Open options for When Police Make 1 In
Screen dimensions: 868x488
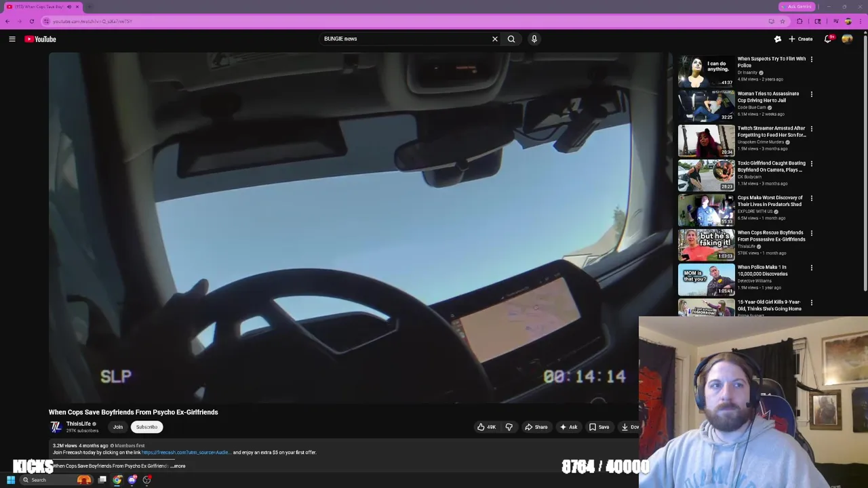pos(811,268)
